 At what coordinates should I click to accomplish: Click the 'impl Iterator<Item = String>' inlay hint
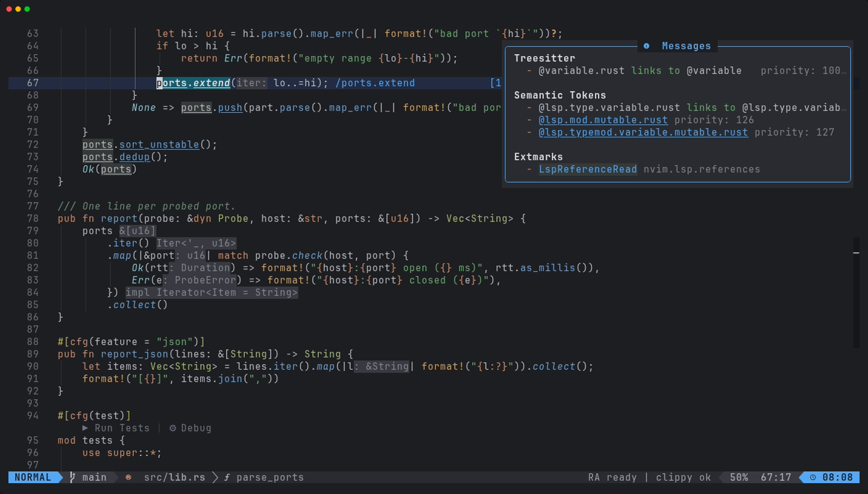tap(212, 293)
